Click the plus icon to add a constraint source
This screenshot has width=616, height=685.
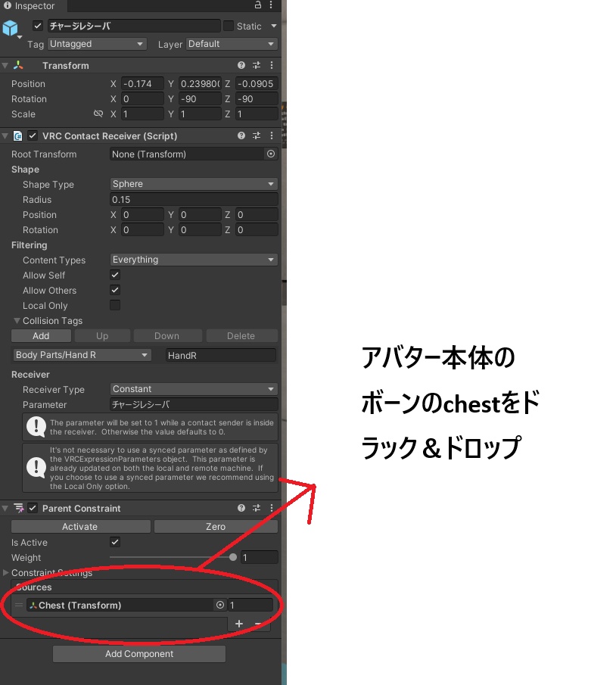click(239, 624)
